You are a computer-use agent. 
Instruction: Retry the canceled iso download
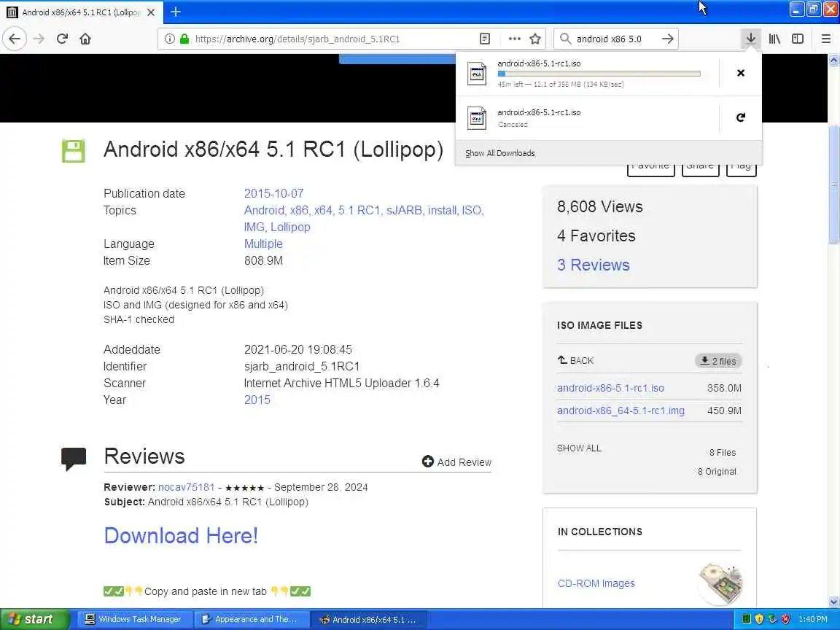coord(740,117)
